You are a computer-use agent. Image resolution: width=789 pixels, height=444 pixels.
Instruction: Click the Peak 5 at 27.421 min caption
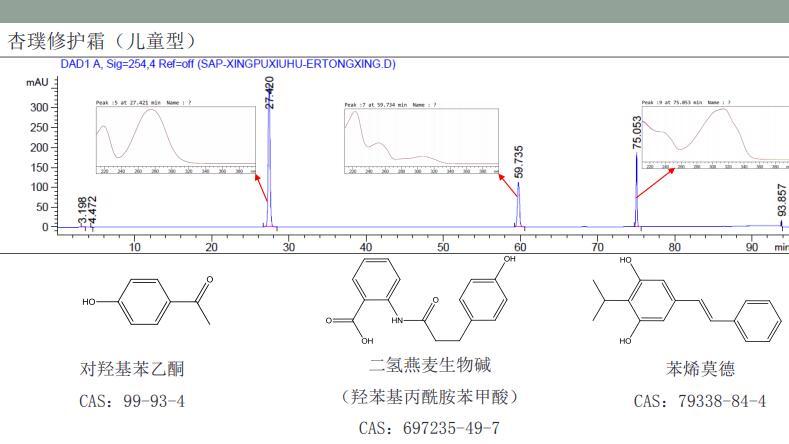point(144,103)
